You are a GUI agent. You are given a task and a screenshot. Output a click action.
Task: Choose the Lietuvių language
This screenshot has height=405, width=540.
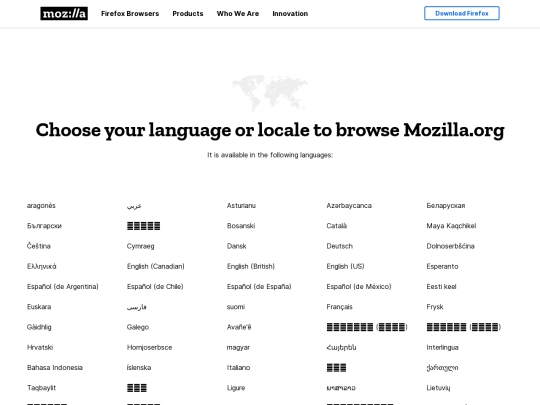[438, 388]
